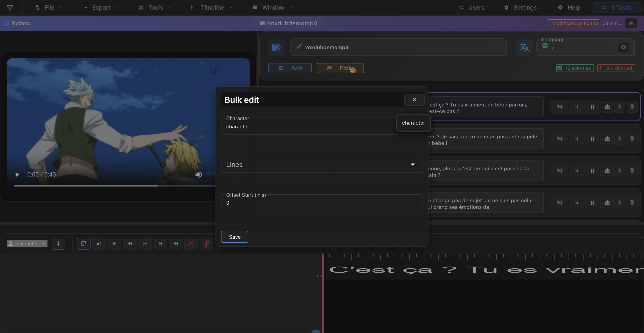The image size is (644, 333).
Task: Open the Window menu
Action: point(273,7)
